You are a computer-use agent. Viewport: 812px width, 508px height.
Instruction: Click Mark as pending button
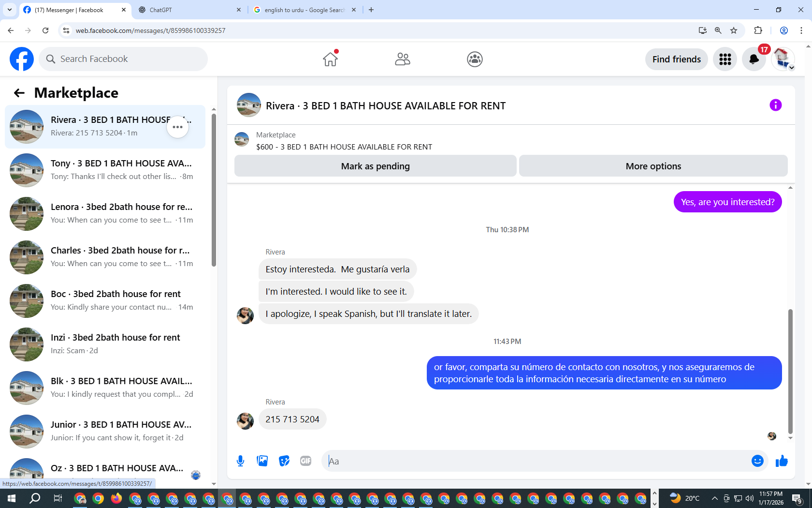(x=376, y=166)
